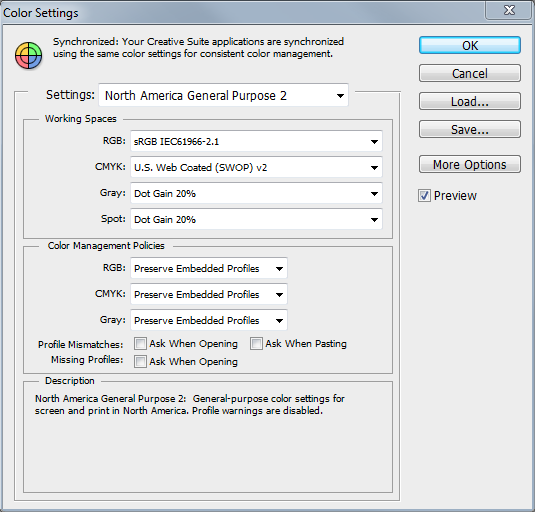Click the 'Synchronized' status message text
The height and width of the screenshot is (512, 535).
click(x=198, y=48)
